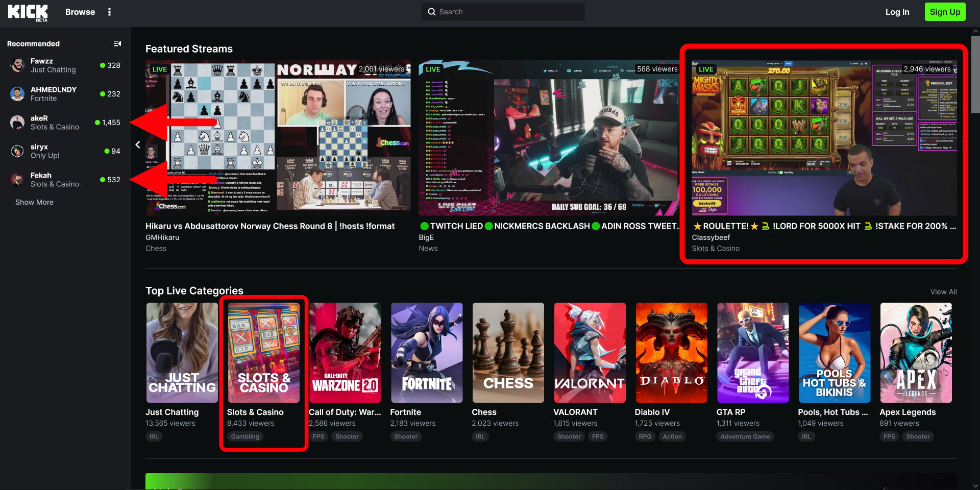The image size is (980, 490).
Task: Click akeR's profile avatar
Action: 17,122
